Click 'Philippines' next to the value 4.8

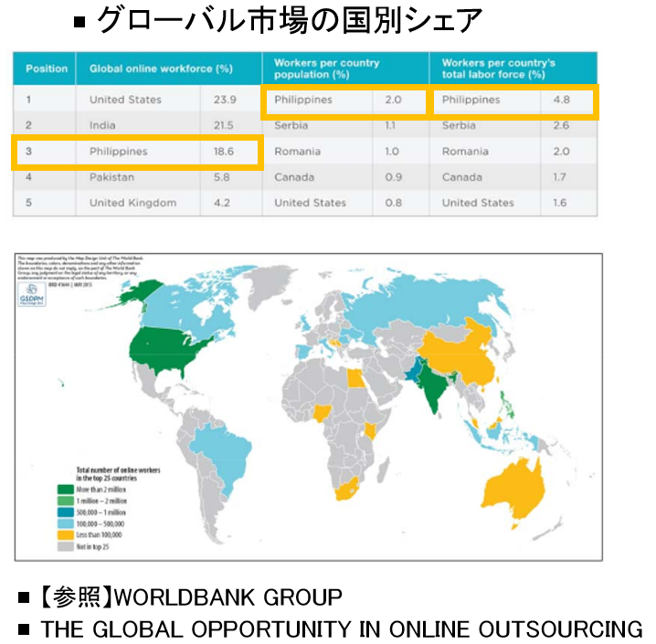pos(471,100)
